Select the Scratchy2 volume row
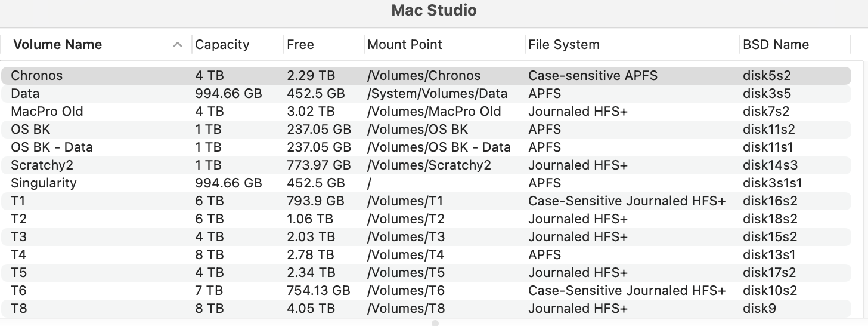Viewport: 868px width, 326px height. click(x=42, y=165)
